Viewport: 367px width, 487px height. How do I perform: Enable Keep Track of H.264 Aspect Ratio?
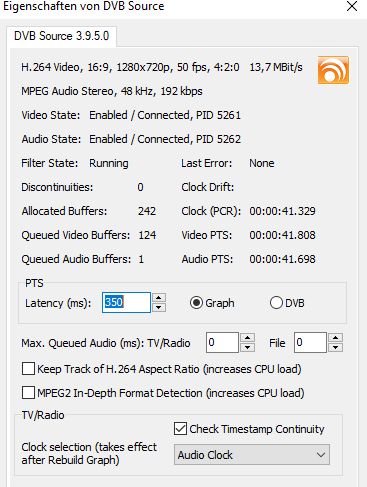pos(28,369)
